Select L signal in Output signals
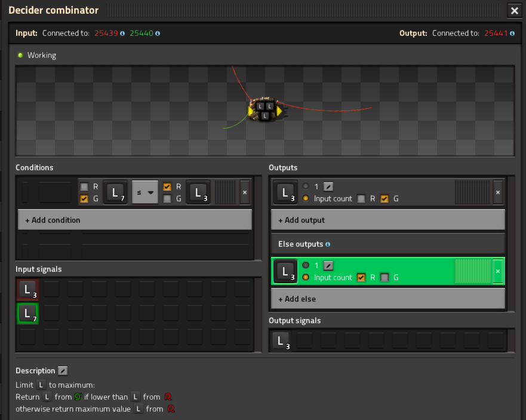This screenshot has height=420, width=526. click(x=281, y=341)
